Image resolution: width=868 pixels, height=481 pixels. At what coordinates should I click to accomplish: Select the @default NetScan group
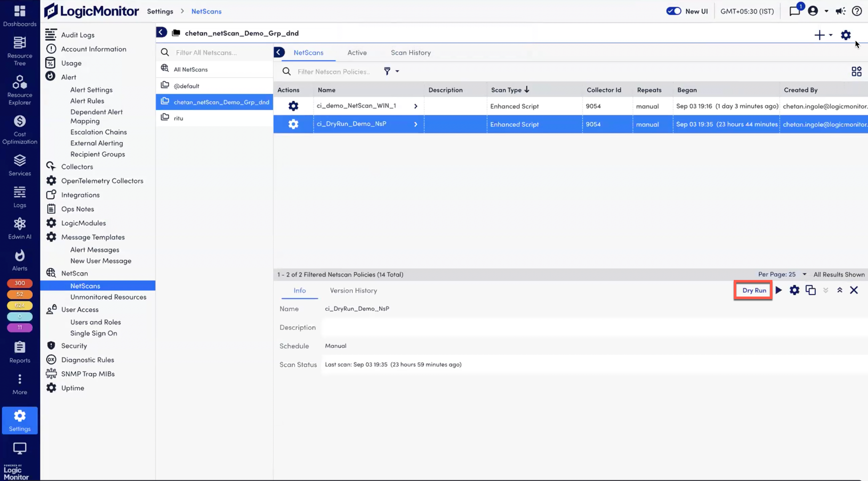pyautogui.click(x=214, y=86)
